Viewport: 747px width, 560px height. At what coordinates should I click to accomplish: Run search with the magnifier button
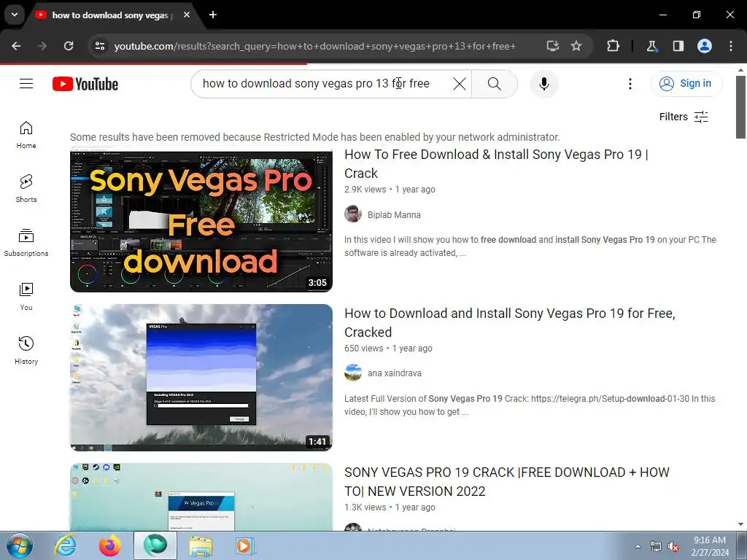[x=495, y=84]
